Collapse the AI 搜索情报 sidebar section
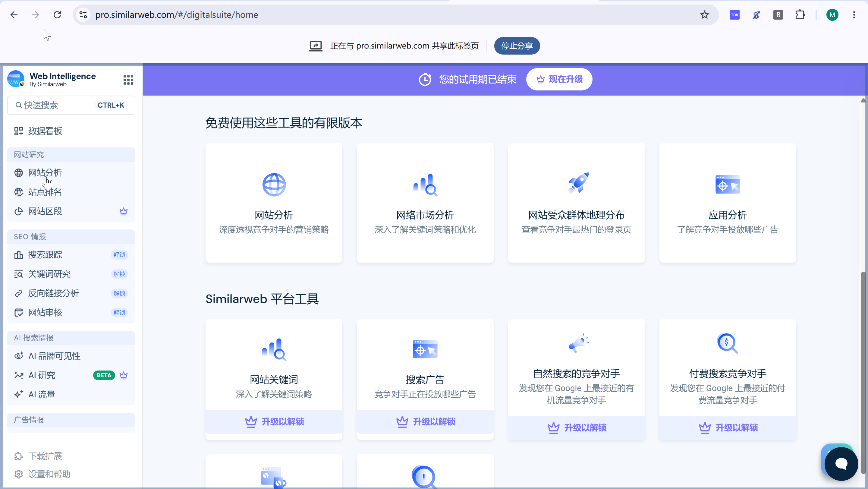This screenshot has width=868, height=489. pyautogui.click(x=71, y=338)
